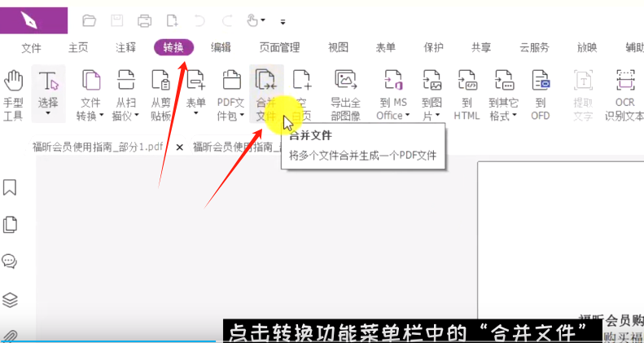This screenshot has height=343, width=644.
Task: Close the 福昕会员使用指南_部分1.pdf tab
Action: [179, 147]
